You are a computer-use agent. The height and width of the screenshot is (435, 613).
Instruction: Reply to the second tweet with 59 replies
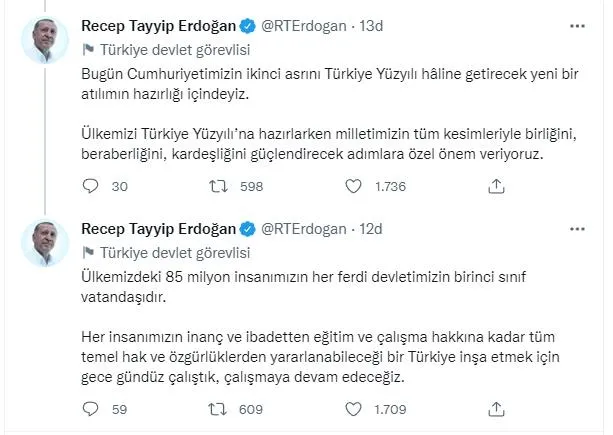90,408
